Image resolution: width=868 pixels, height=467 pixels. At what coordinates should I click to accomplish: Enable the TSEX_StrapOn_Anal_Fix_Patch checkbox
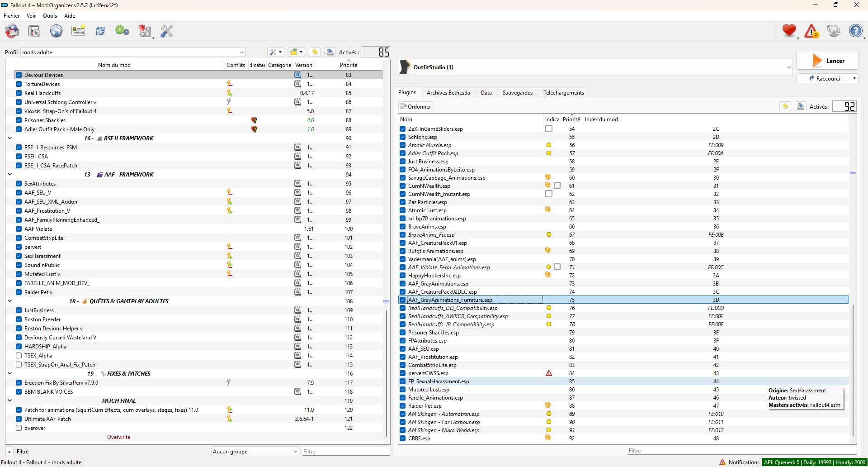[19, 365]
